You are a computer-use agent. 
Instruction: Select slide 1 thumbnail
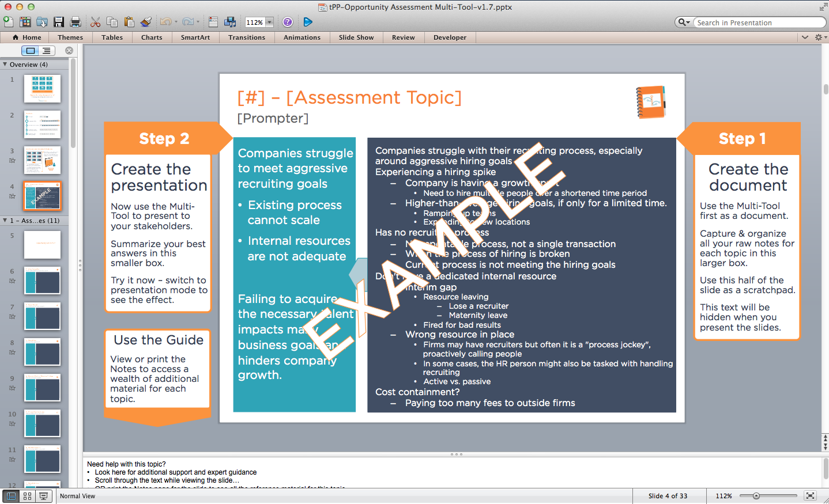click(42, 89)
